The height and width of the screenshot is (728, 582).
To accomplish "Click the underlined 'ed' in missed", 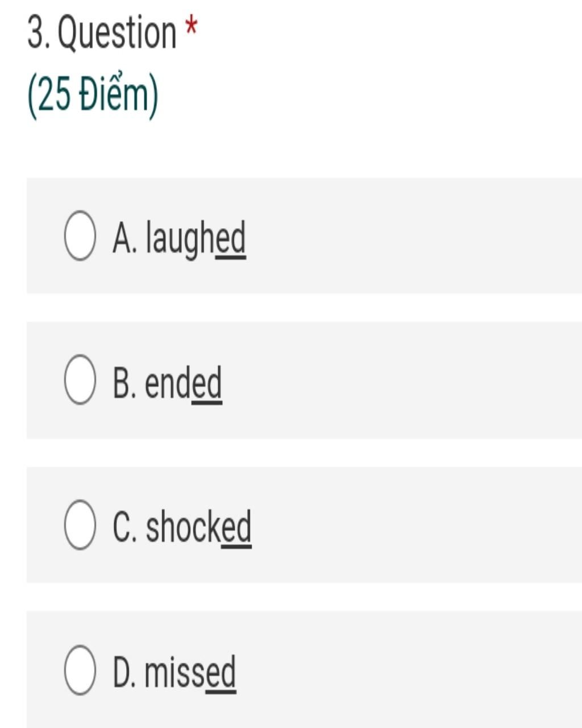I will click(221, 673).
